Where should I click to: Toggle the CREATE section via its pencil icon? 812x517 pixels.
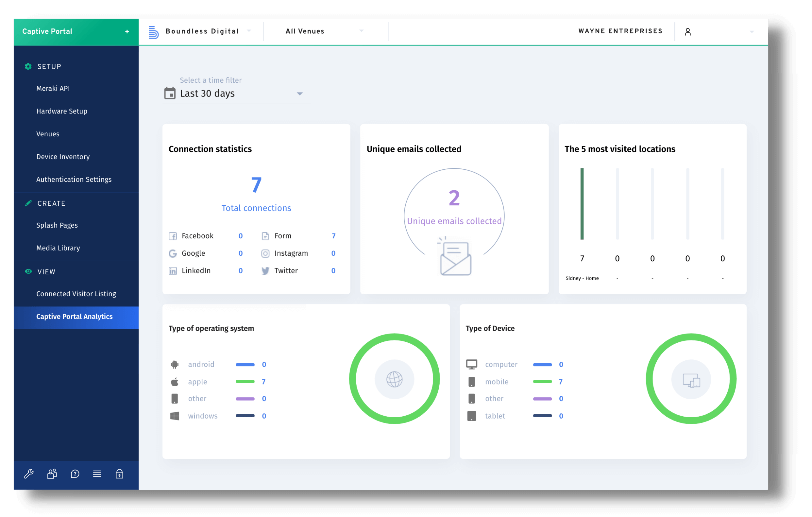click(28, 203)
